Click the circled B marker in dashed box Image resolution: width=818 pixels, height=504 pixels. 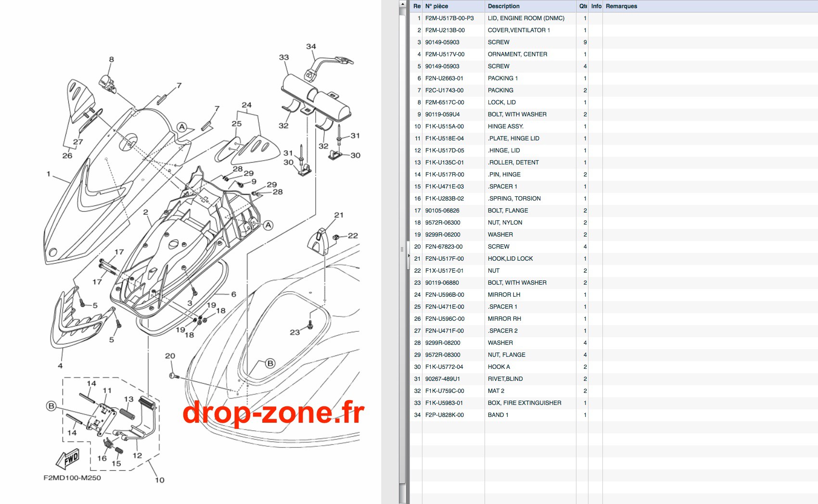coord(51,406)
